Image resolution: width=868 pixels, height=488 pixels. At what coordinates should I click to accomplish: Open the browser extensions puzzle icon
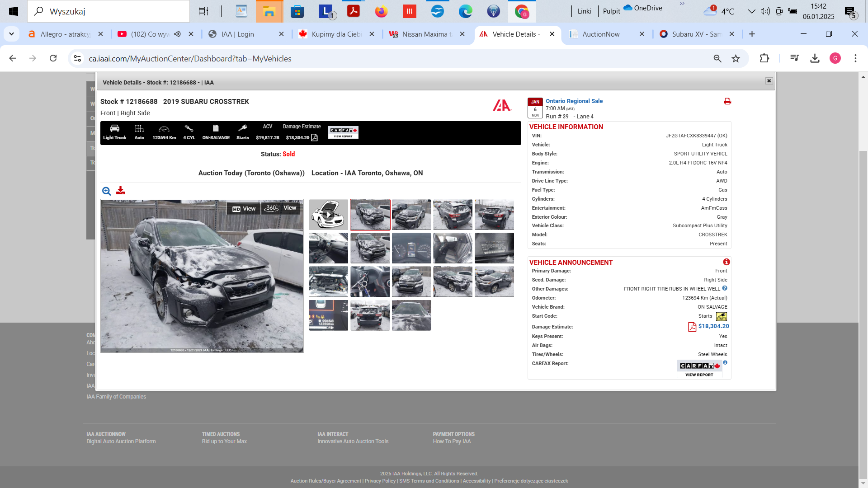[x=764, y=58]
